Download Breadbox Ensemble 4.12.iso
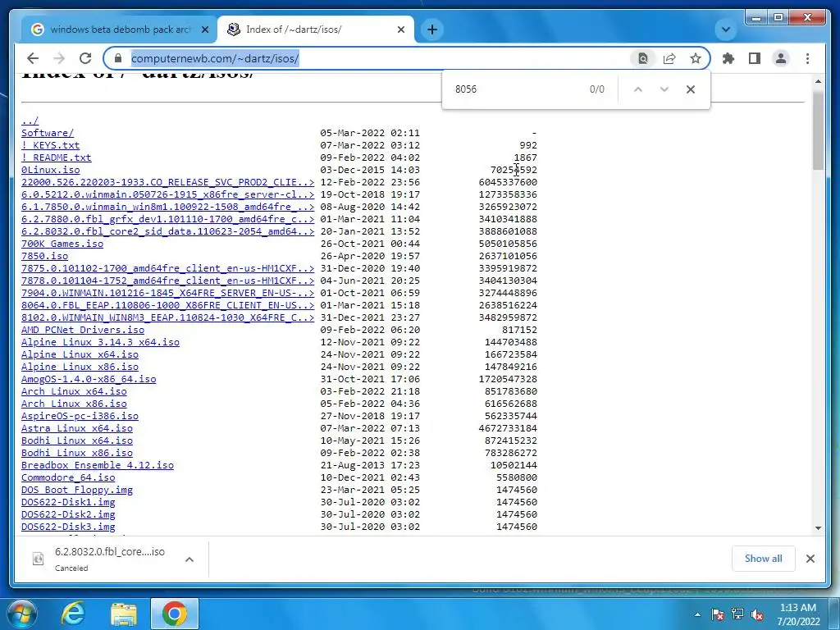 coord(98,466)
